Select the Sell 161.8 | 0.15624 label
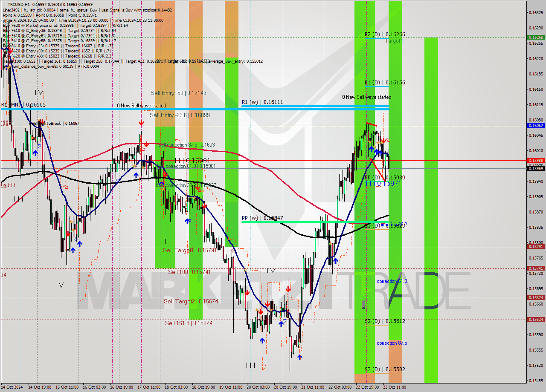Viewport: 546px width, 392px height. click(x=189, y=323)
